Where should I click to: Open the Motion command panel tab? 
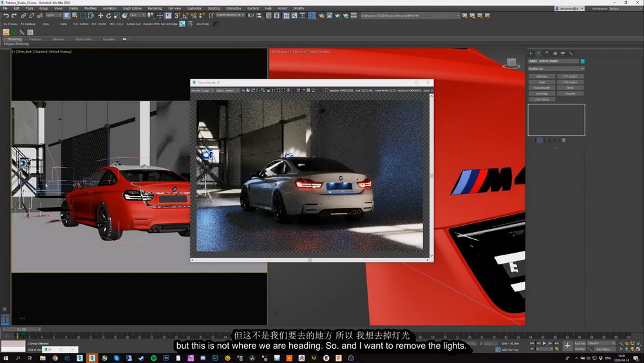(555, 54)
